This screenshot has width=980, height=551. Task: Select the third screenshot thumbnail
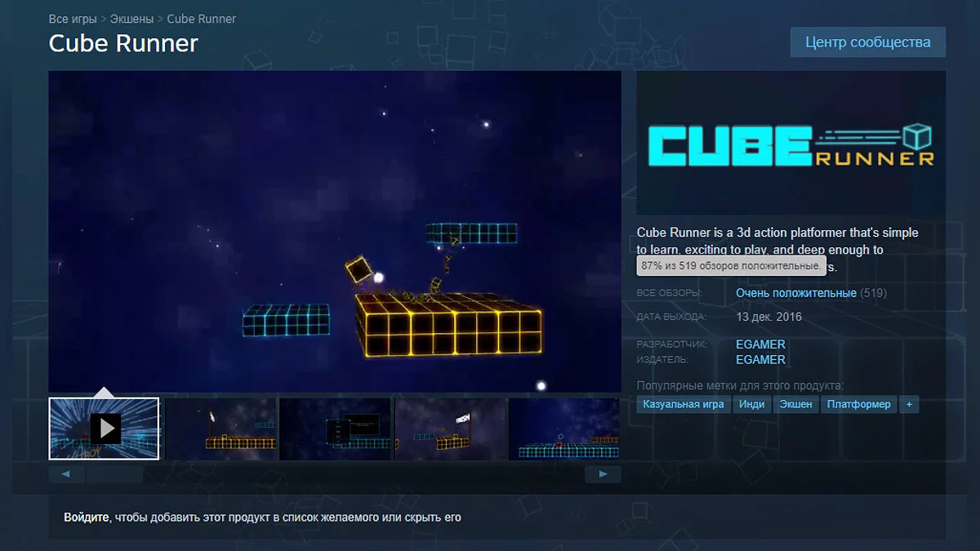[335, 429]
